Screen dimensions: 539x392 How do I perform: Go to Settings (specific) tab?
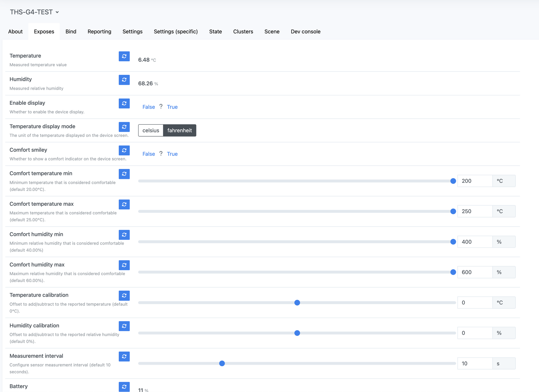(x=176, y=32)
